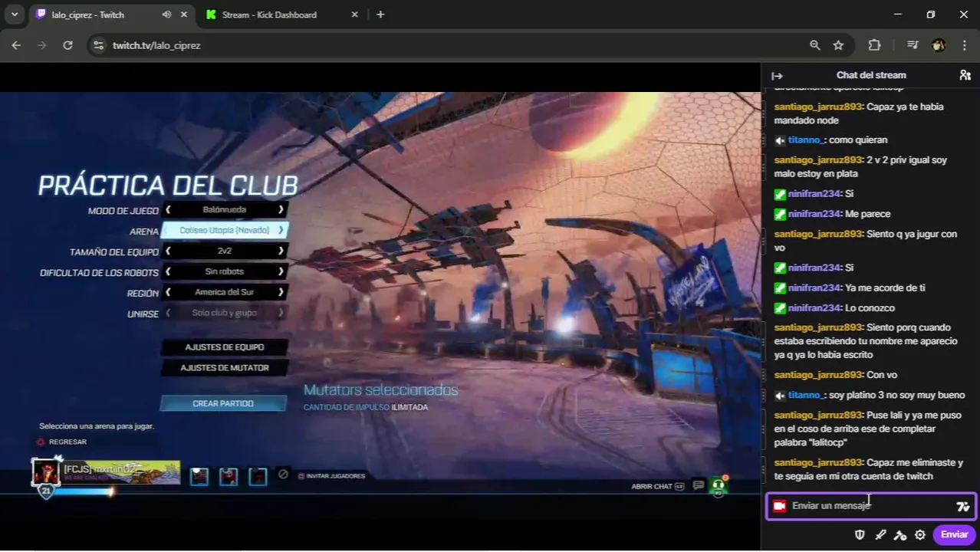Click the first empty party slot

(199, 476)
